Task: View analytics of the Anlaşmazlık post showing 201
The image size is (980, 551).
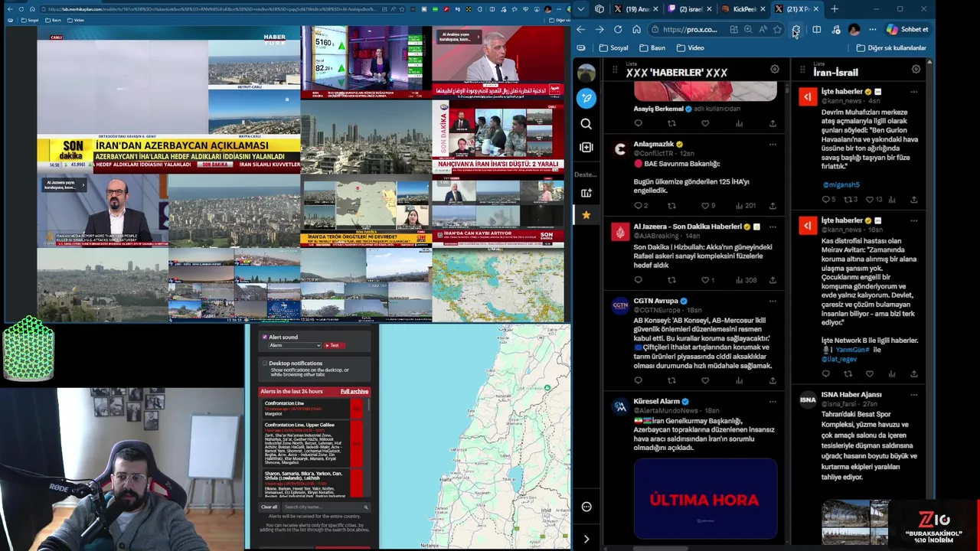Action: [745, 206]
